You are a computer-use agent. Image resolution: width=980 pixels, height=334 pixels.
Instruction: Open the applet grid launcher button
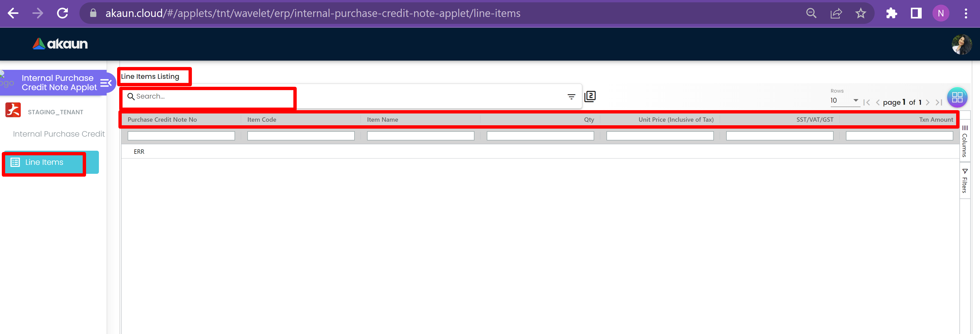point(957,97)
